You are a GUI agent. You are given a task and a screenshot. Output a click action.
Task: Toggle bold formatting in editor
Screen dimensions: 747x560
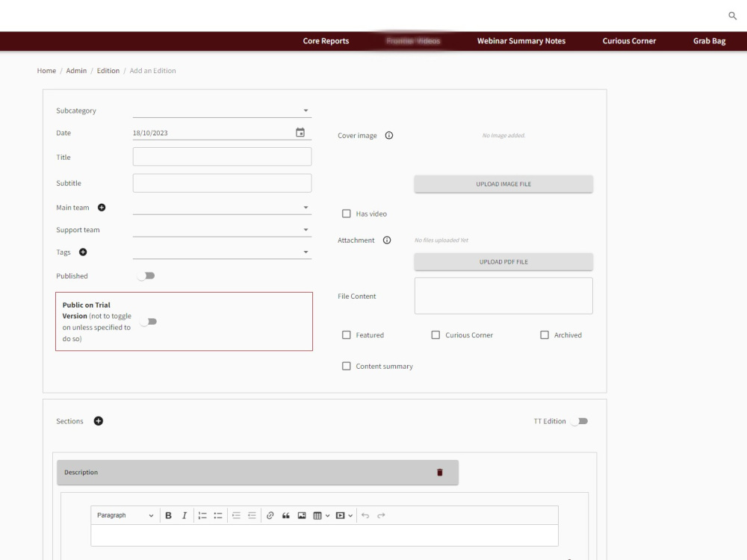(x=168, y=515)
